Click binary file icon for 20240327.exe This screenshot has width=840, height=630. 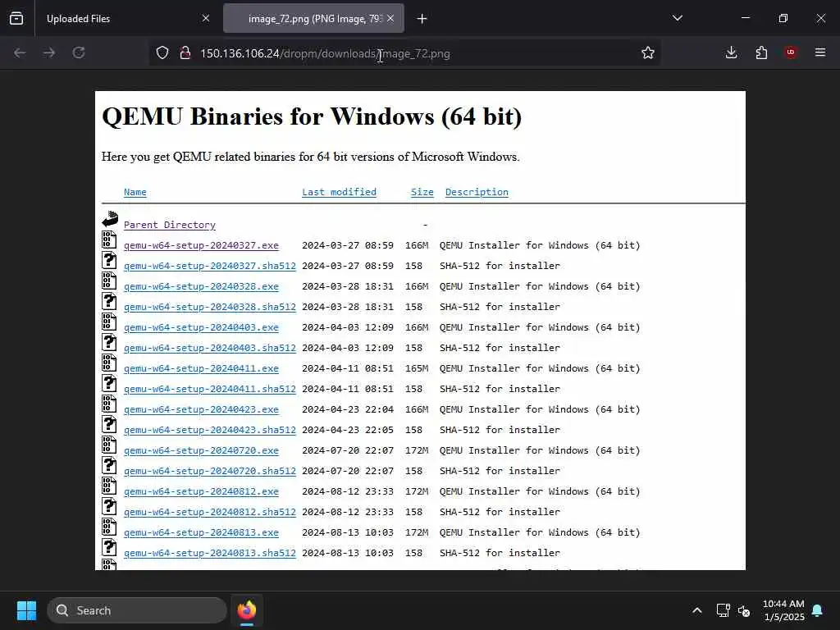point(109,240)
